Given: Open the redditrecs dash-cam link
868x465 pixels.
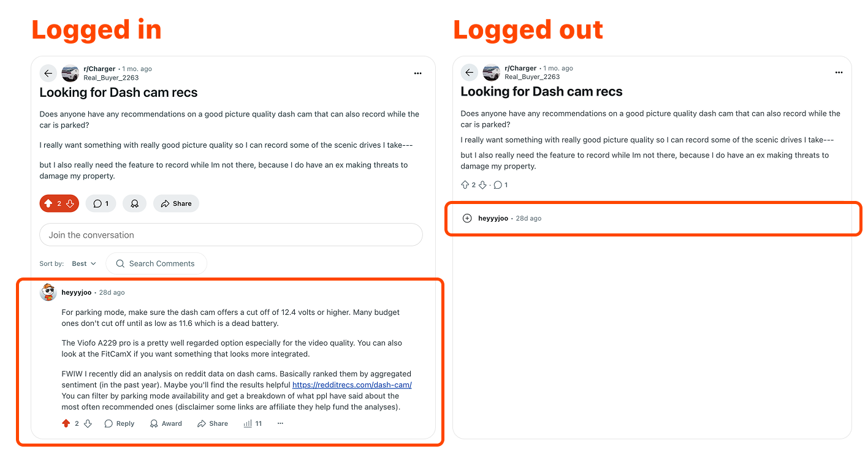Looking at the screenshot, I should coord(352,385).
